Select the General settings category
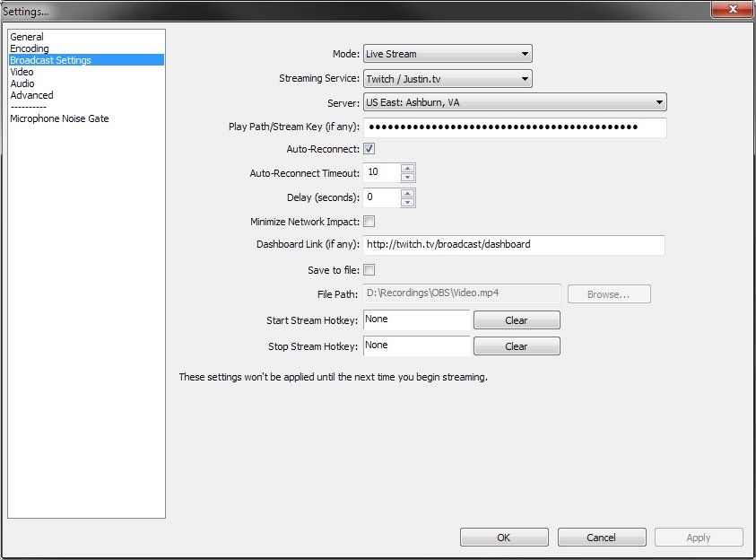Screen dimensions: 756x560 [28, 36]
